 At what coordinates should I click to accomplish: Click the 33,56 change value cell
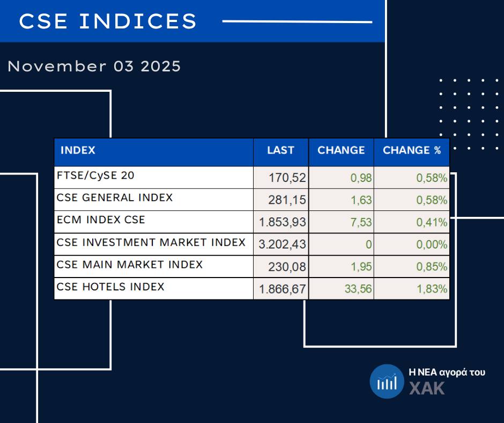(x=359, y=289)
